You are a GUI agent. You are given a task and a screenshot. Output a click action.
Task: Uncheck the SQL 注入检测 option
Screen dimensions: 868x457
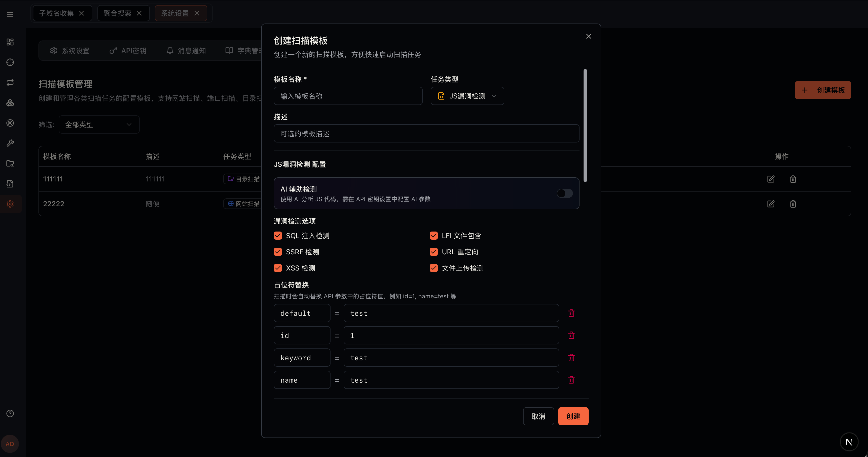click(x=278, y=236)
